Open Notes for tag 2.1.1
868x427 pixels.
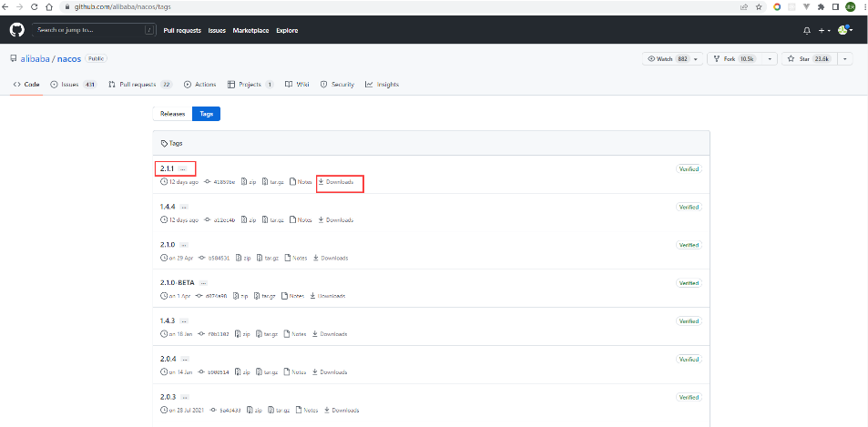(x=301, y=181)
